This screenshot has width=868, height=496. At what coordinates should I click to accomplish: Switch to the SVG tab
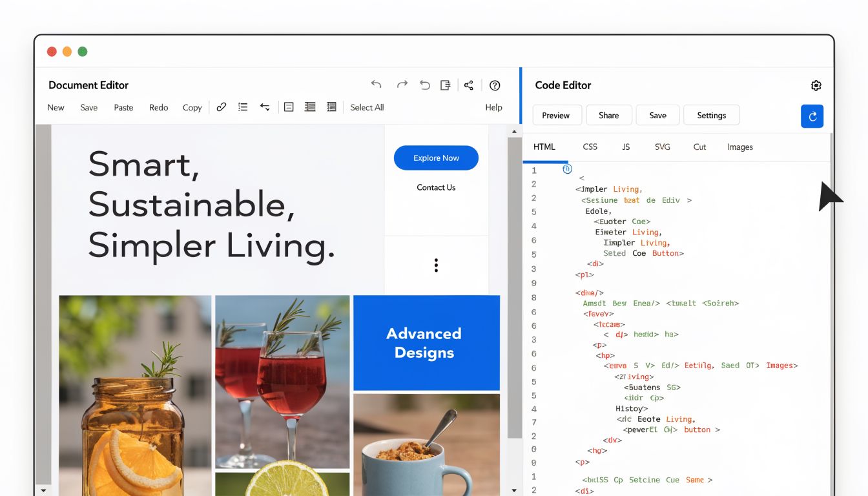click(x=662, y=147)
